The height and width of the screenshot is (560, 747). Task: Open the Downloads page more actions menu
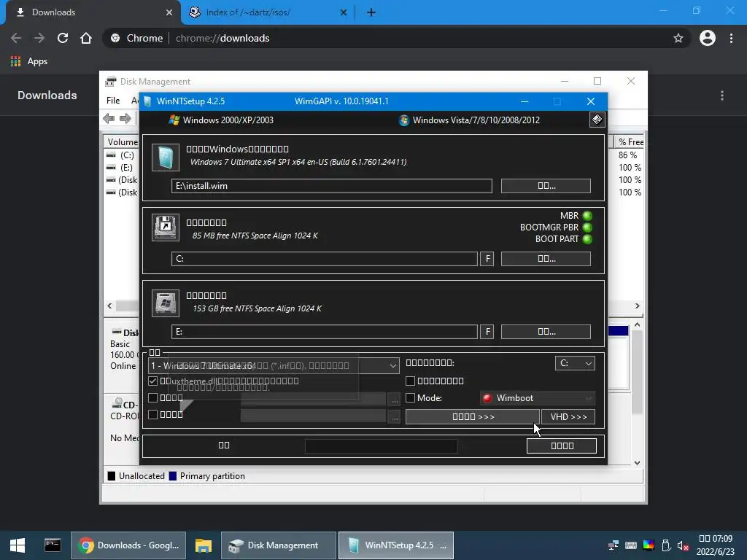(x=722, y=96)
